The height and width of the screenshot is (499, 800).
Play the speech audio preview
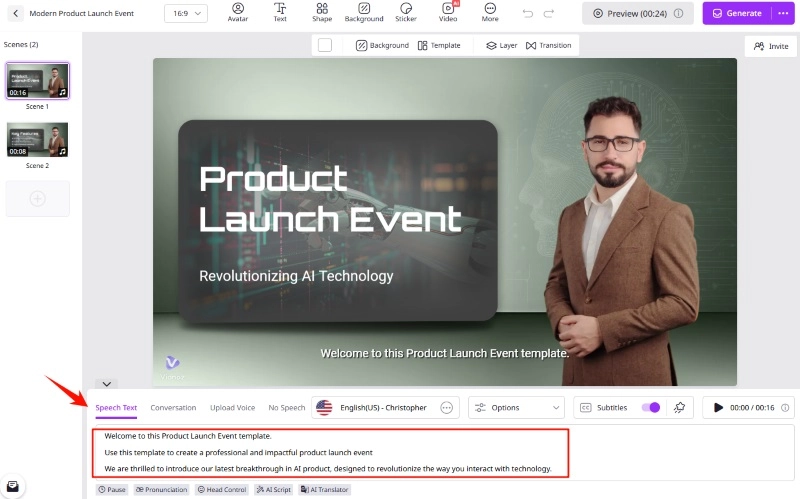click(718, 408)
